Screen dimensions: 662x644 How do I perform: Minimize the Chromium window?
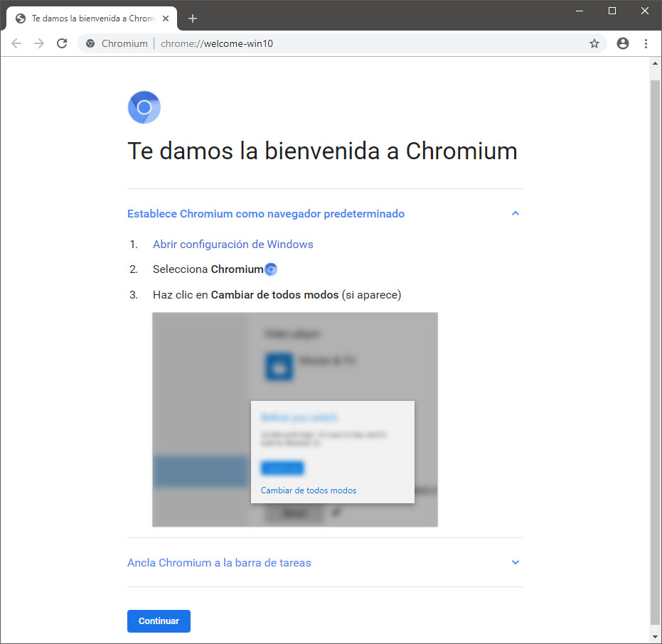click(580, 11)
